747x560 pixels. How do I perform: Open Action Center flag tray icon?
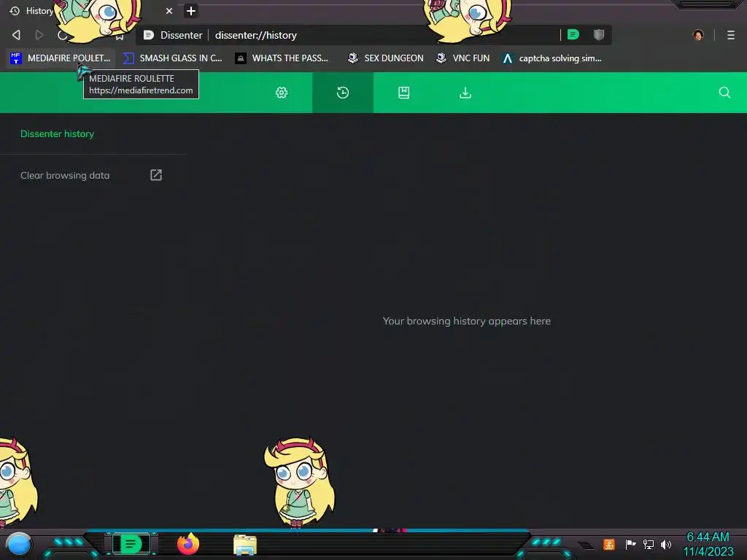(x=630, y=544)
